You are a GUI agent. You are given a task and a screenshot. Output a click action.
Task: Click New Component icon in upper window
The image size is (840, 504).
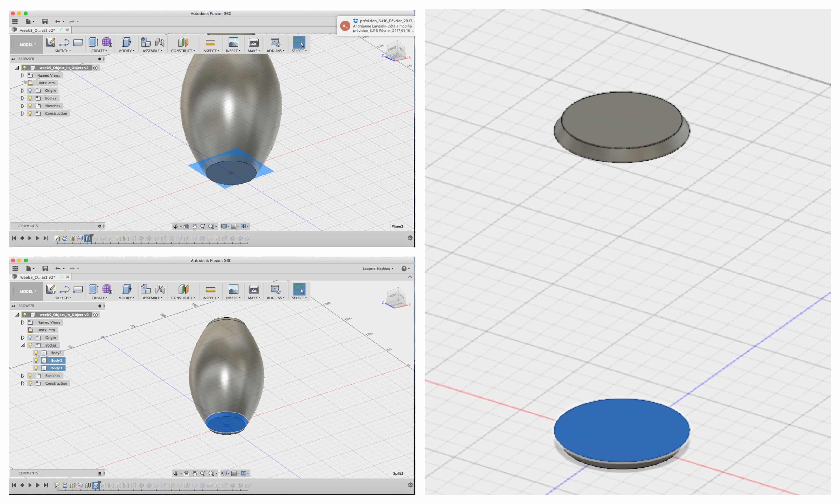click(146, 42)
